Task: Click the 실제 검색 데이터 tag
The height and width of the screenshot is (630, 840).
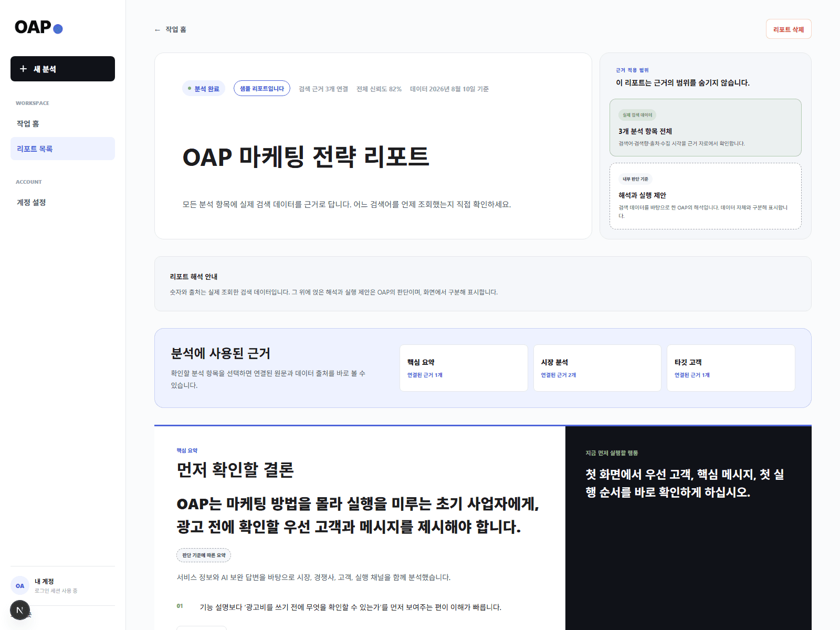Action: coord(637,115)
